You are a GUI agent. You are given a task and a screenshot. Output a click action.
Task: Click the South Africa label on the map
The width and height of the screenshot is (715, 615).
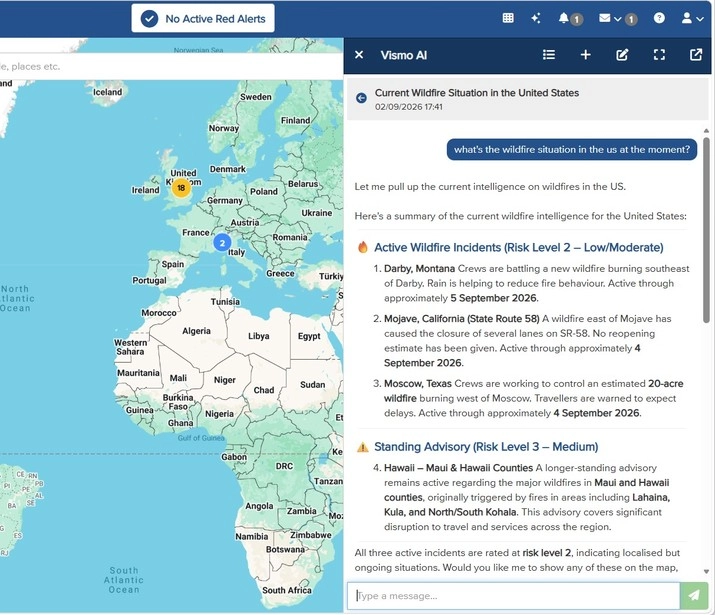click(x=287, y=590)
